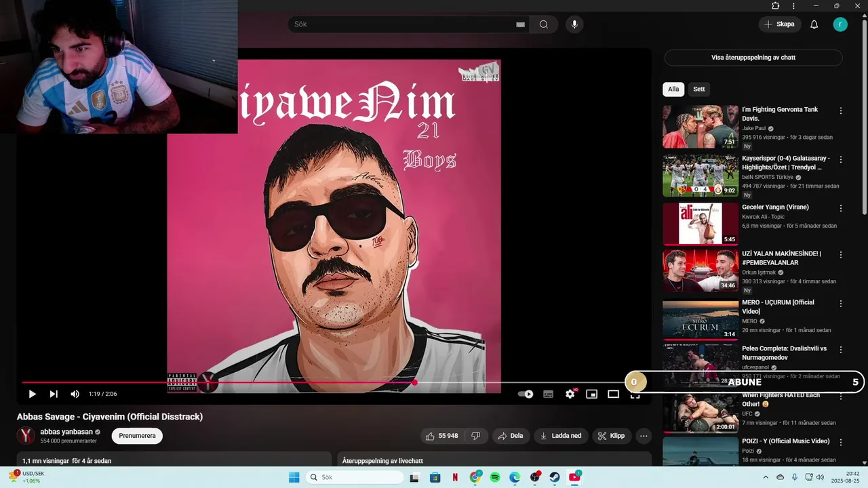Download the video with Ladda ned
868x488 pixels.
561,436
